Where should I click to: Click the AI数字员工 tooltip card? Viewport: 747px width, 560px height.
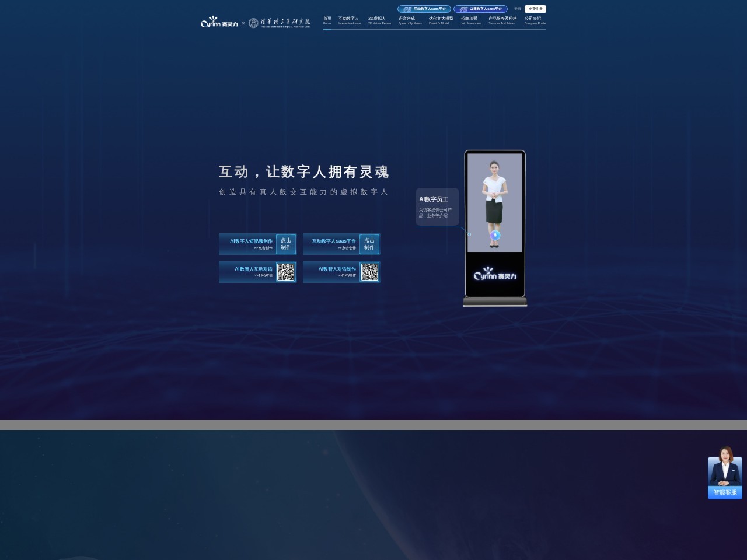437,206
